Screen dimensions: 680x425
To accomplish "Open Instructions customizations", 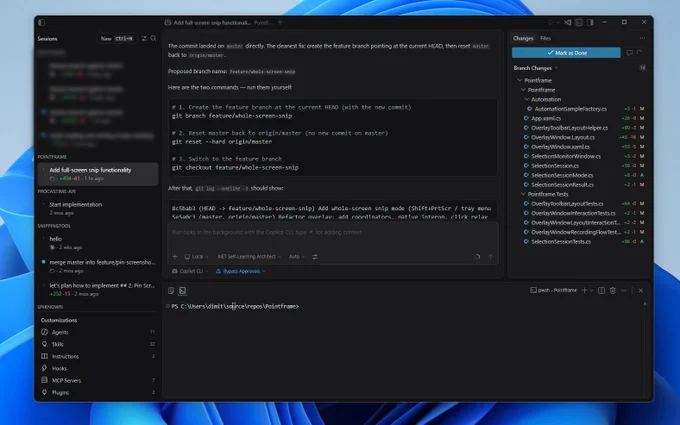I will coord(98,356).
